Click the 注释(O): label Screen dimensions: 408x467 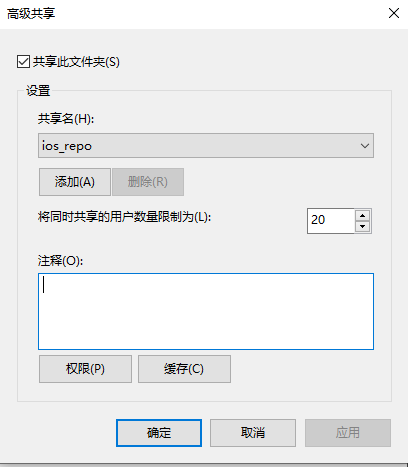click(x=60, y=260)
